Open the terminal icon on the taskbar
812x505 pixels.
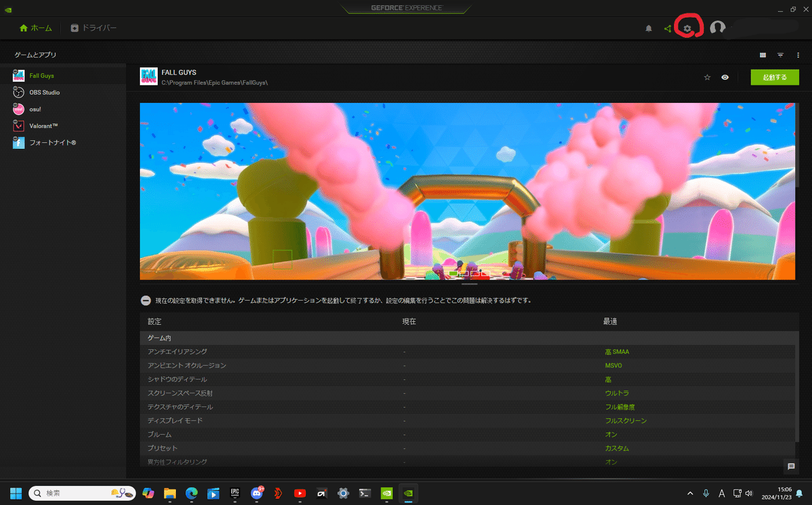pyautogui.click(x=365, y=493)
